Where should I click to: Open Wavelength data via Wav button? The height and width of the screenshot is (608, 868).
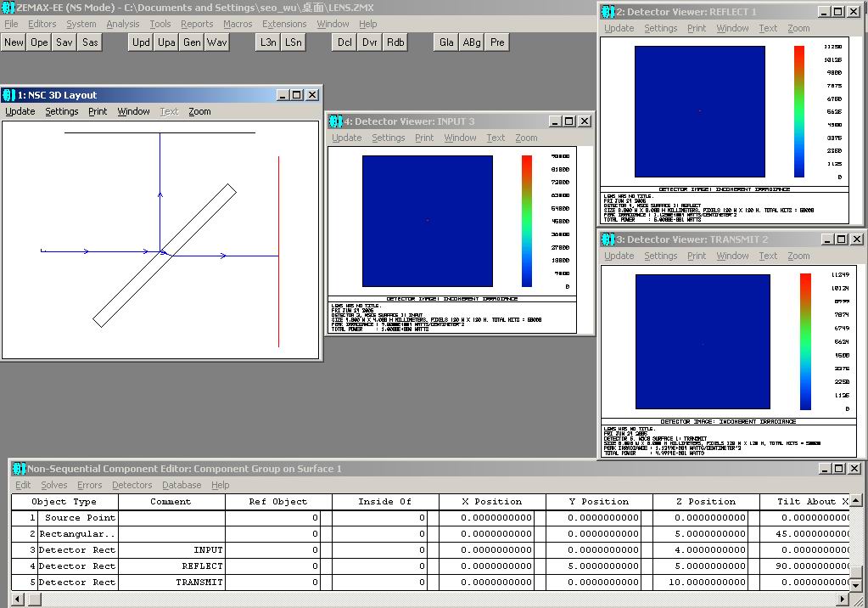click(217, 42)
